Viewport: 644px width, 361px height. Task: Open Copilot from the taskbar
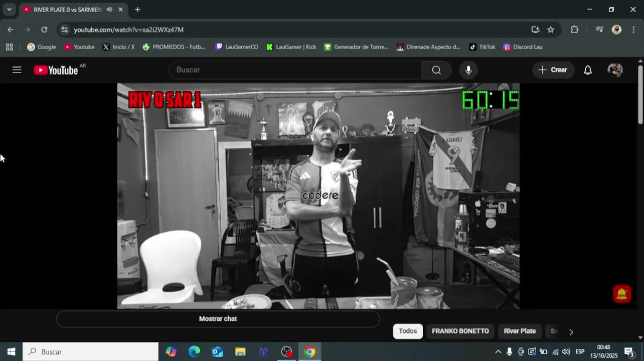[171, 352]
